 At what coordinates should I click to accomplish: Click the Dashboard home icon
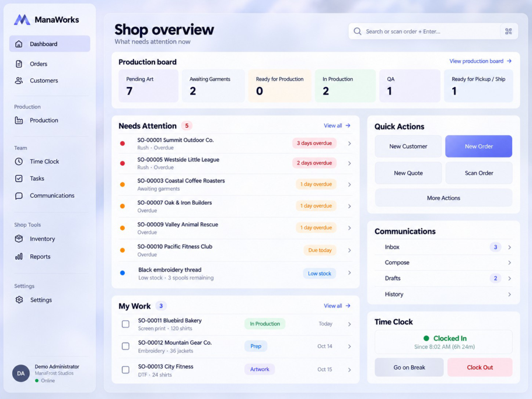click(19, 44)
